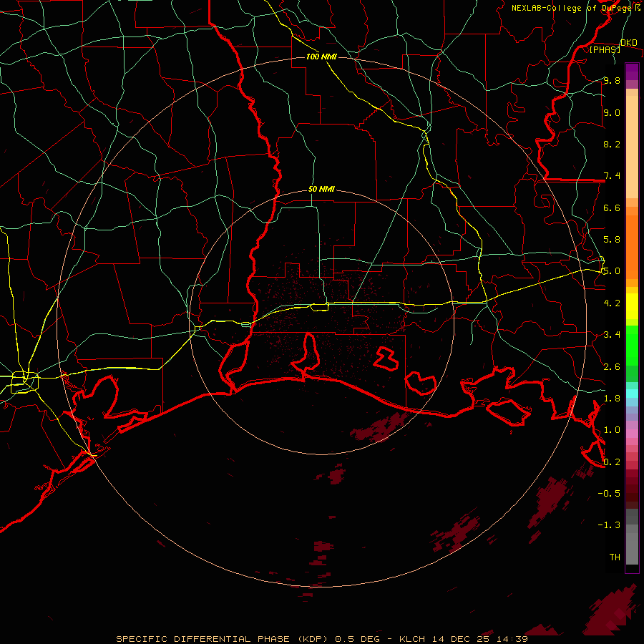This screenshot has height=644, width=644.
Task: Click the 100 NMI range ring label
Action: [x=321, y=57]
